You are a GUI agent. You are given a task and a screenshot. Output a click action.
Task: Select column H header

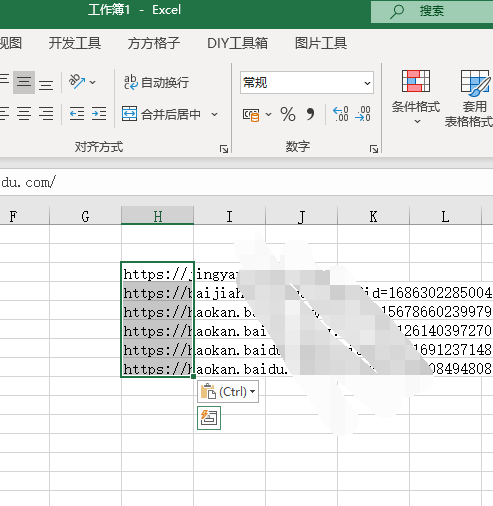157,216
